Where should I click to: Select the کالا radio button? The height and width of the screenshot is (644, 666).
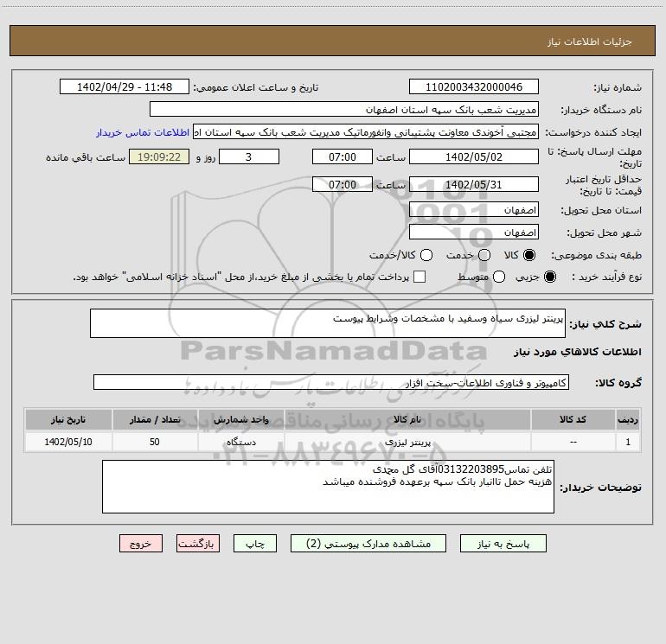[529, 255]
